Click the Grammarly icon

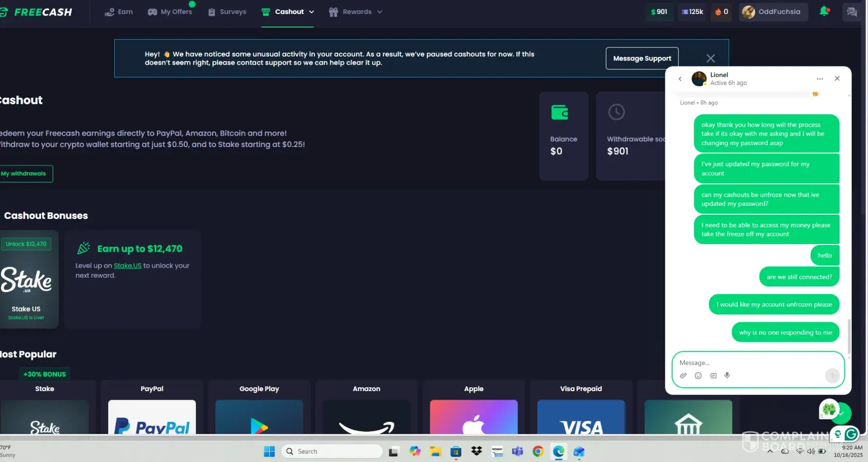tap(851, 434)
